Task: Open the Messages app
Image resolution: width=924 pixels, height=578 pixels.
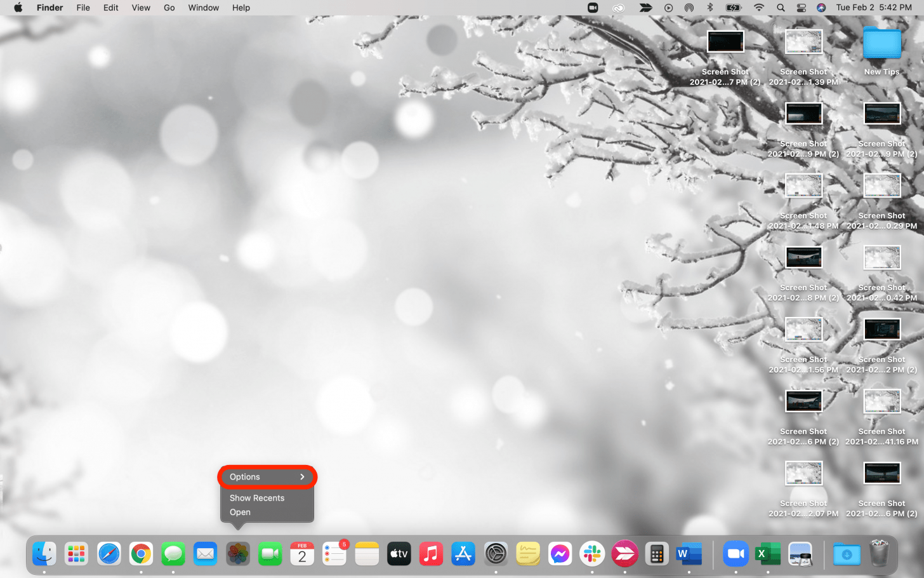Action: click(173, 553)
